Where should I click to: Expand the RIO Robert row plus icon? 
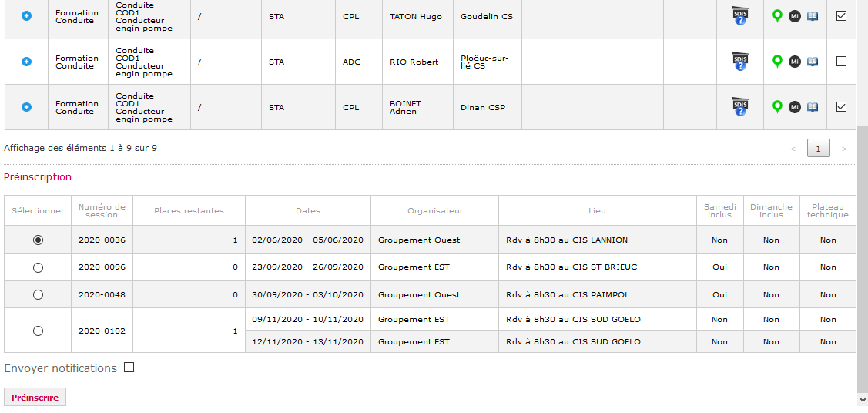[x=26, y=62]
